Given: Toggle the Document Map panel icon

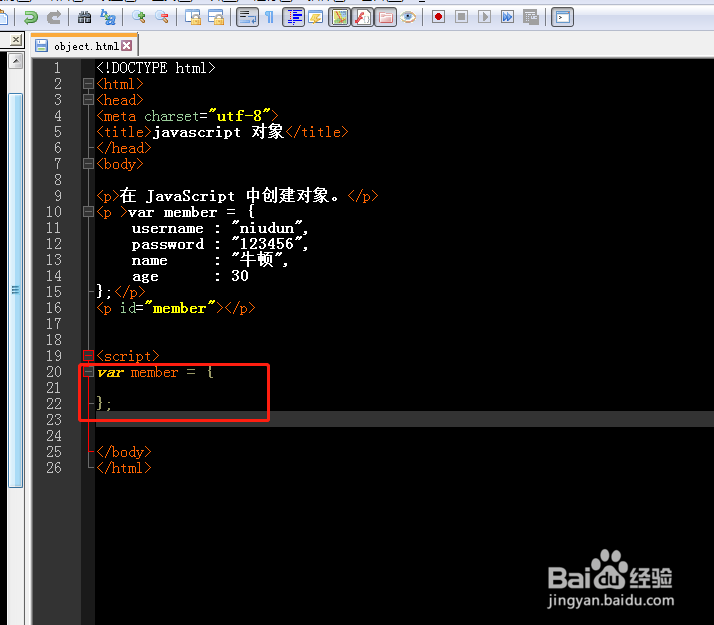Looking at the screenshot, I should point(340,17).
